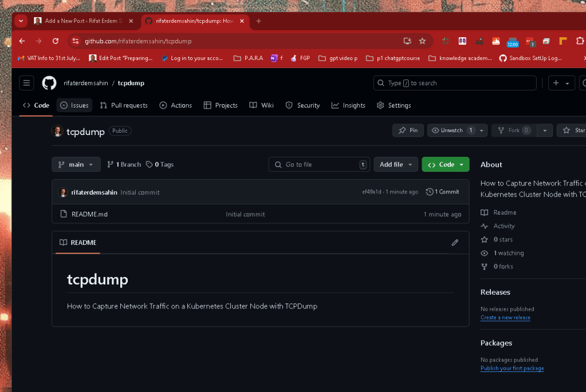Open the green Code dropdown button
586x392 pixels.
[x=446, y=164]
